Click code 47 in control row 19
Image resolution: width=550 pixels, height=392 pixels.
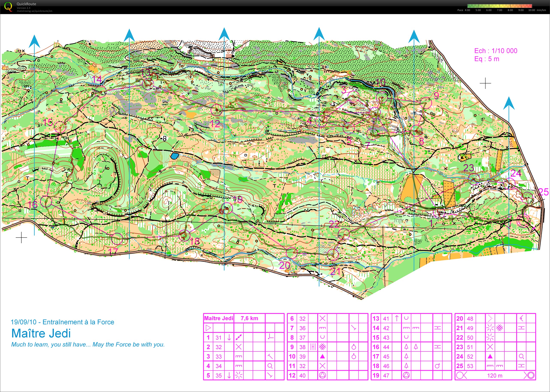tap(386, 375)
